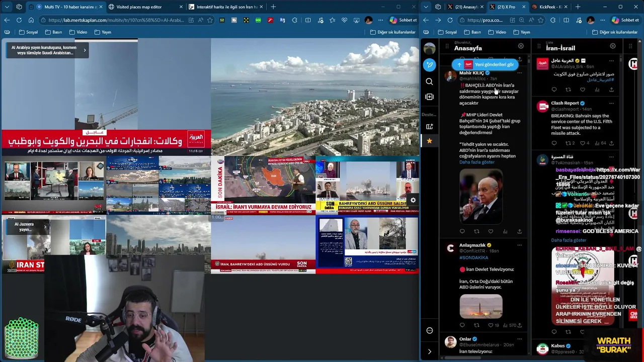Screen dimensions: 644x362
Task: Open the tab actions chevron in right browser
Action: (426, 7)
